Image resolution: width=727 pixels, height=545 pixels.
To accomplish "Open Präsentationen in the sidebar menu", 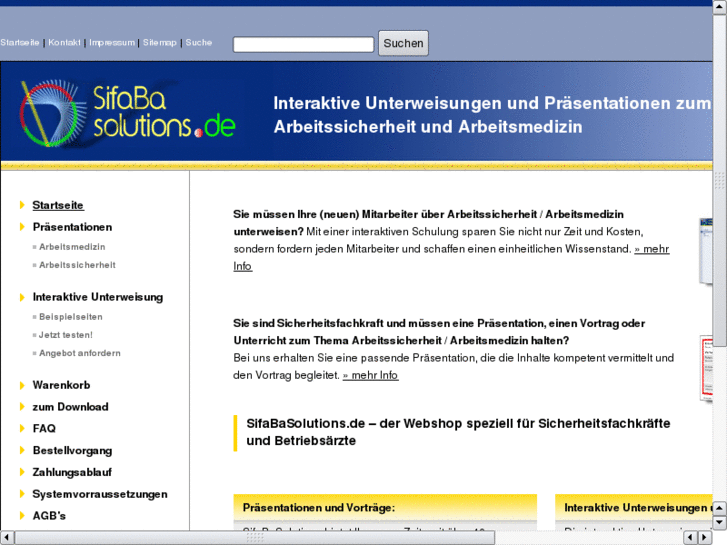I will [x=72, y=227].
